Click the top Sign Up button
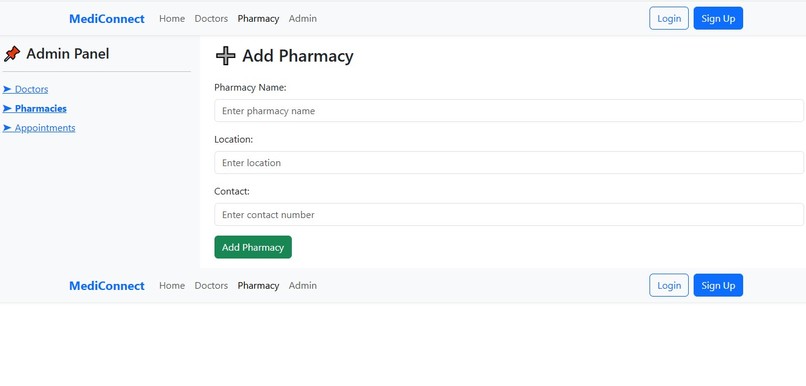806x386 pixels. point(718,19)
